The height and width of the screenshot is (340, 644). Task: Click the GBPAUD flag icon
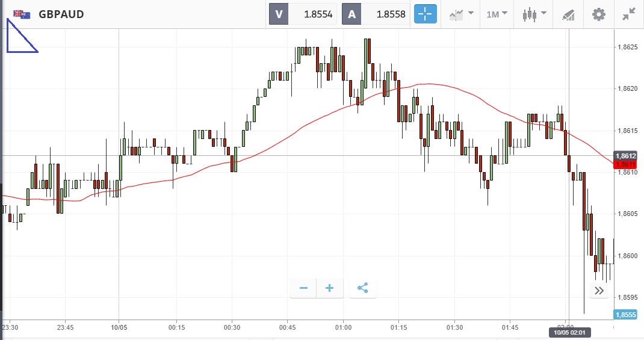coord(22,14)
